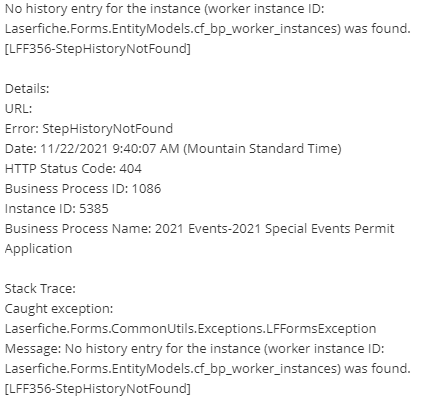Click the 'Caught exception:' line
Viewport: 444px width, 404px height.
click(x=59, y=309)
